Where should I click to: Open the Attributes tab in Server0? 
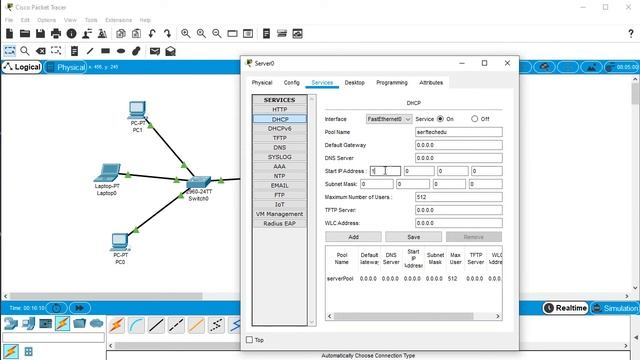(x=431, y=82)
